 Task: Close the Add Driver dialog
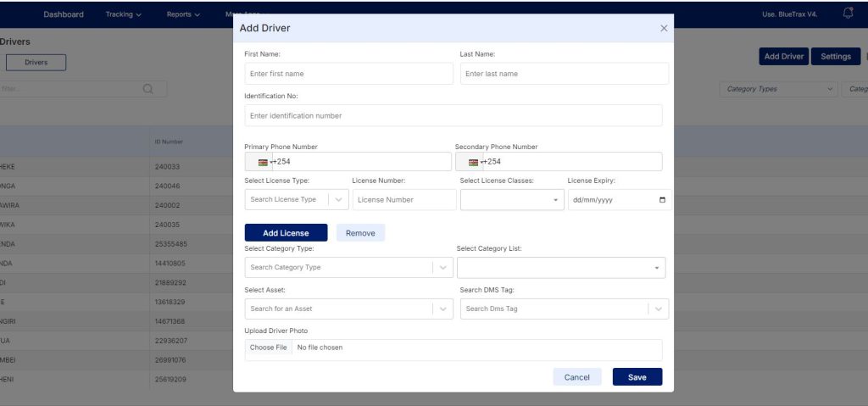click(x=664, y=28)
